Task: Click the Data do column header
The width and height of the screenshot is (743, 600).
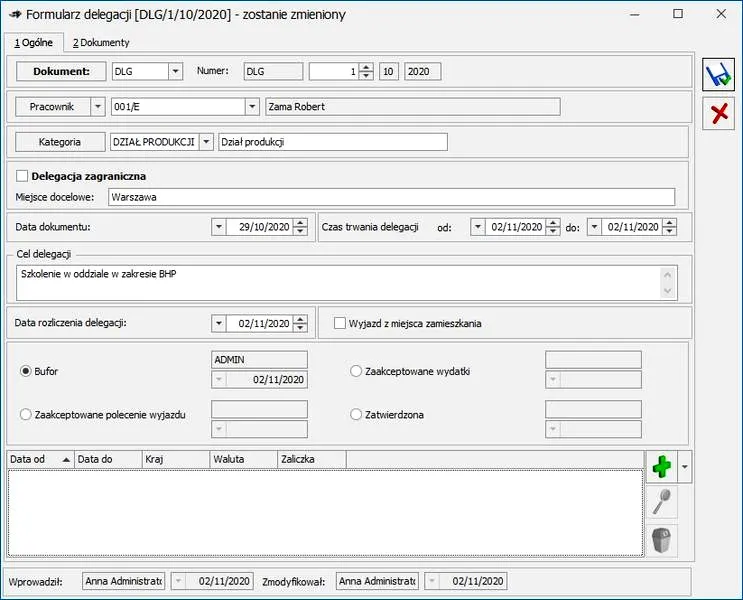Action: (108, 459)
